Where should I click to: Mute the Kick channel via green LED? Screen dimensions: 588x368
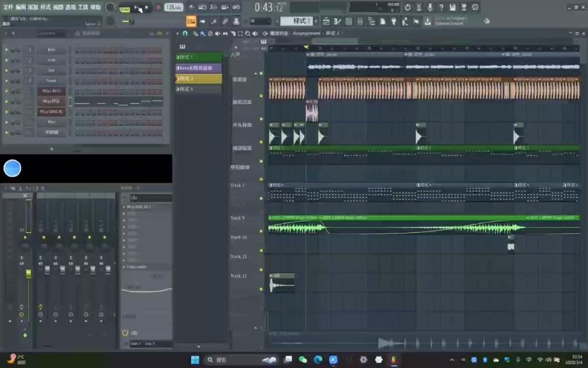point(7,50)
